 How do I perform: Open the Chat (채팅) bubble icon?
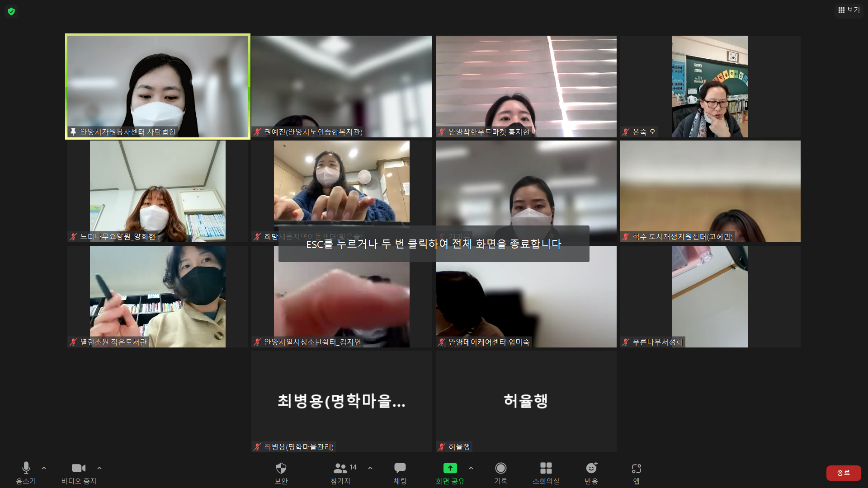coord(400,468)
